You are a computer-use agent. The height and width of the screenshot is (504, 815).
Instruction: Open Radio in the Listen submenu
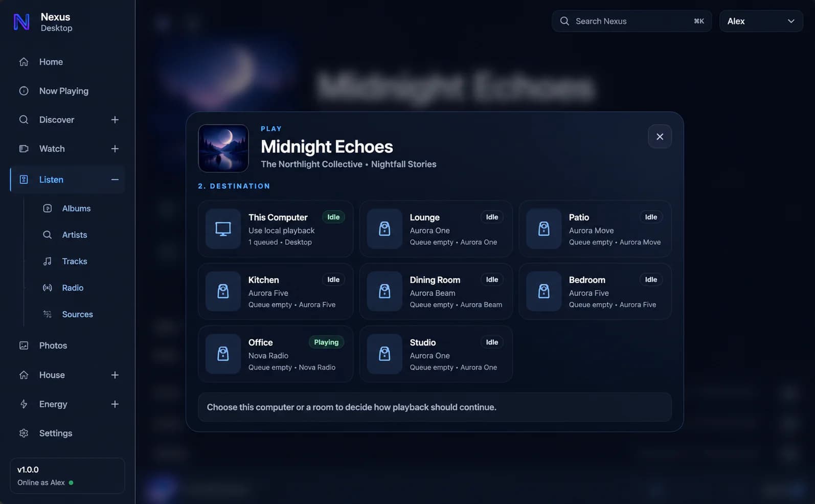(x=73, y=288)
